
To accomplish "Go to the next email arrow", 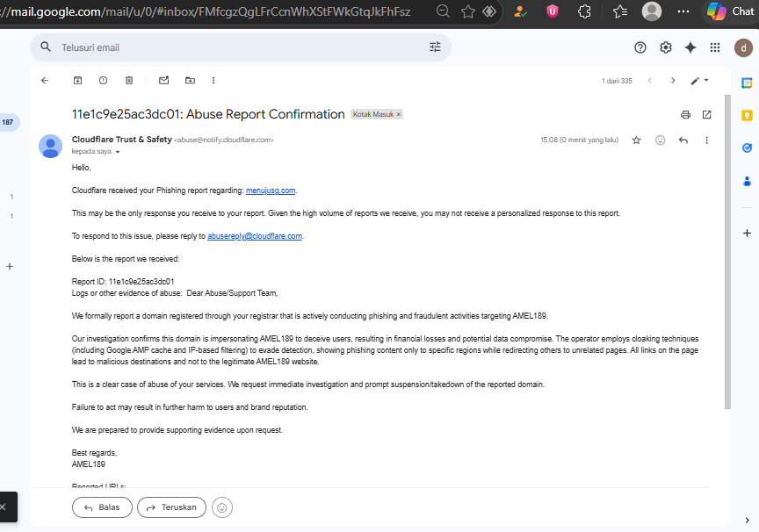I will tap(673, 80).
